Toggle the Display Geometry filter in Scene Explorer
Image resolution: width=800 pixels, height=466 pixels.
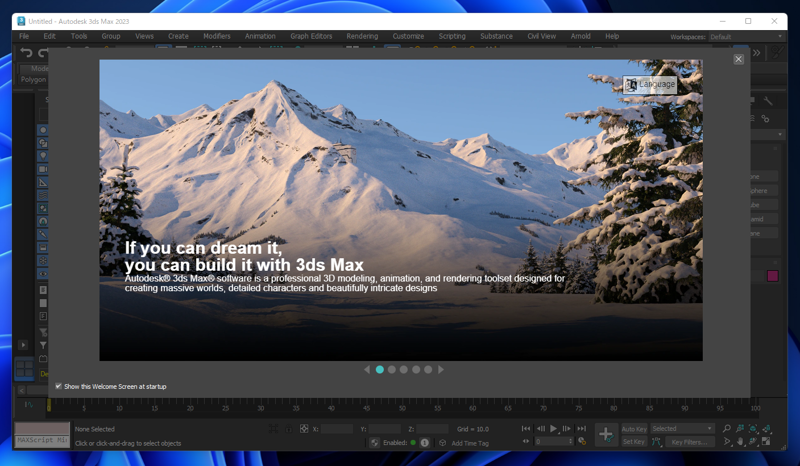[x=43, y=130]
